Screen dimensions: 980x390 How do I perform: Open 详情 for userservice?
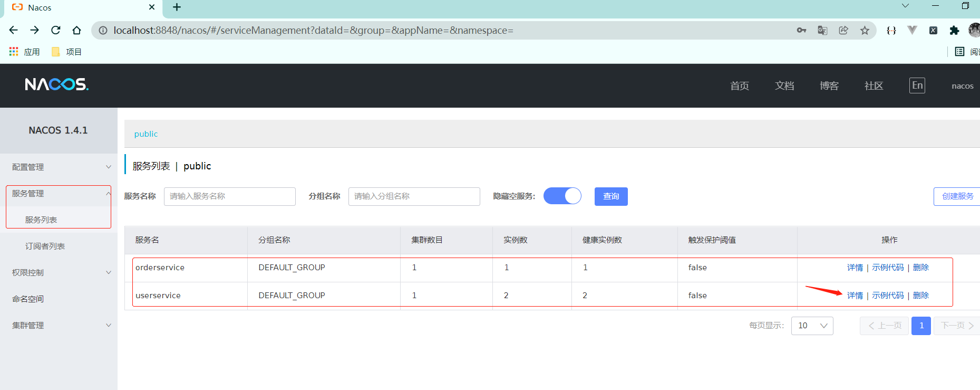pos(855,296)
